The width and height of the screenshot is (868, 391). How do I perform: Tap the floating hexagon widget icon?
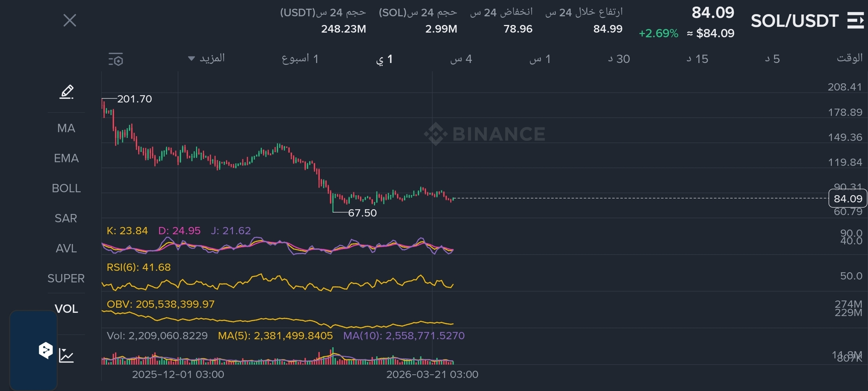click(x=46, y=350)
